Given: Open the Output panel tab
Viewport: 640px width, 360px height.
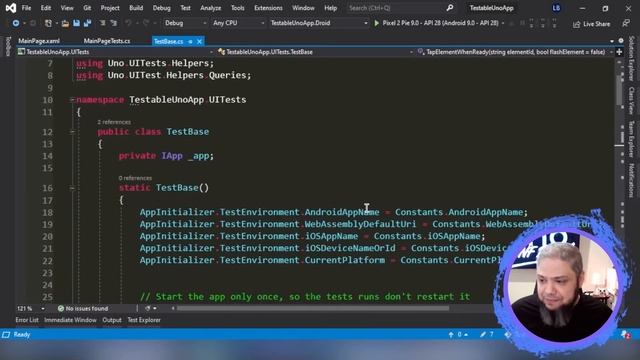Looking at the screenshot, I should (112, 320).
